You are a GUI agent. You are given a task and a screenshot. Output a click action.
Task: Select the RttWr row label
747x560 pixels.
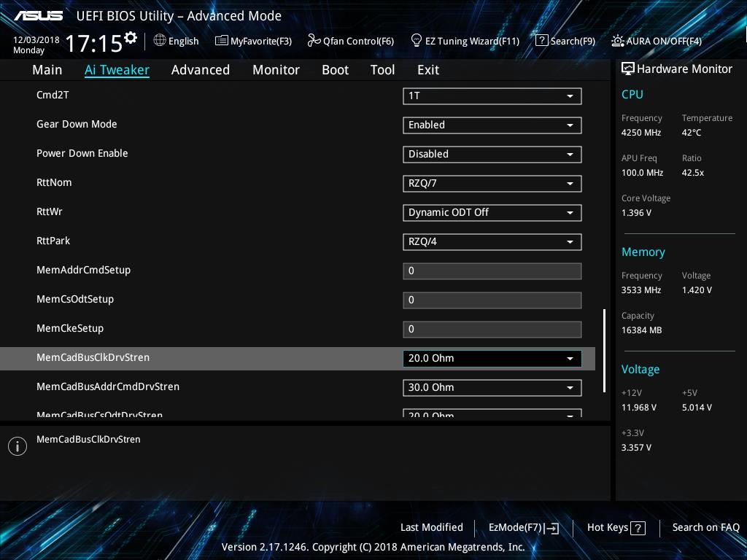point(49,211)
